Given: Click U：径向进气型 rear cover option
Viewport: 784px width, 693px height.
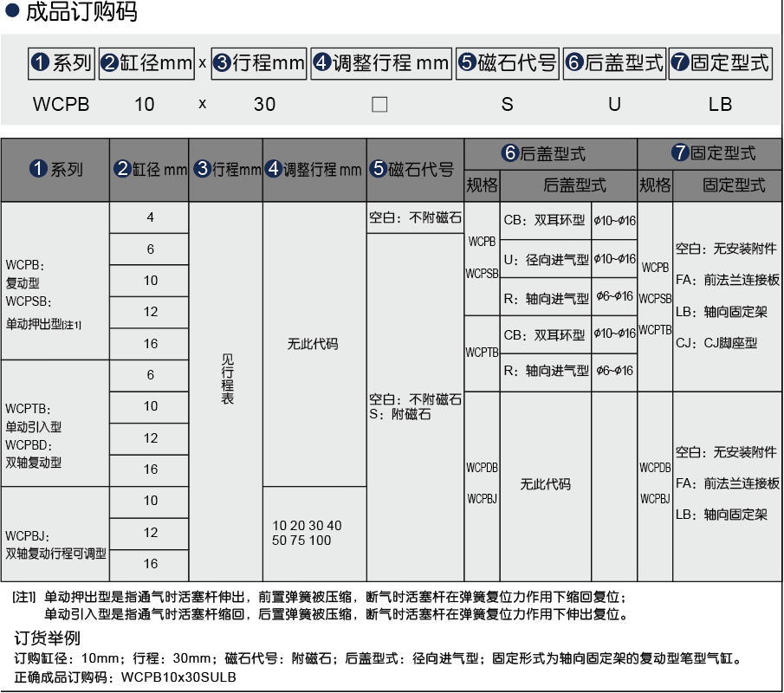Looking at the screenshot, I should tap(546, 260).
